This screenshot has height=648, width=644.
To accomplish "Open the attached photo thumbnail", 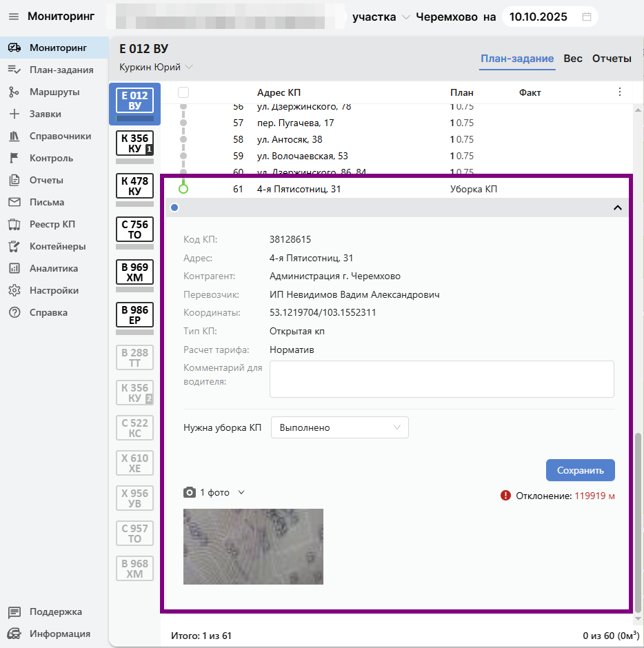I will click(x=253, y=547).
